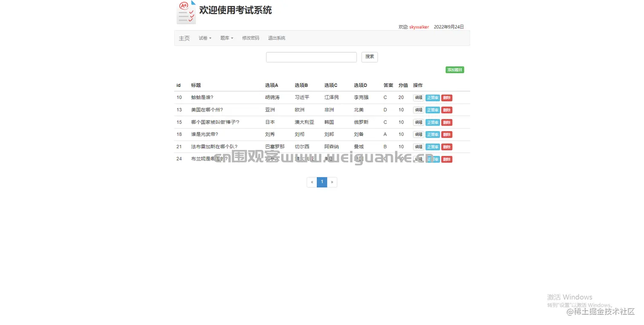Click the heading 欢迎使用考试系统
This screenshot has height=325, width=644.
(x=236, y=10)
